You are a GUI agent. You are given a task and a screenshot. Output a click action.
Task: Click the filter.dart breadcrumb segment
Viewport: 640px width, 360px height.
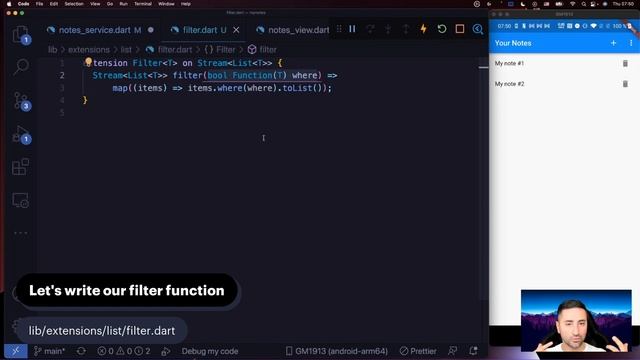coord(169,49)
